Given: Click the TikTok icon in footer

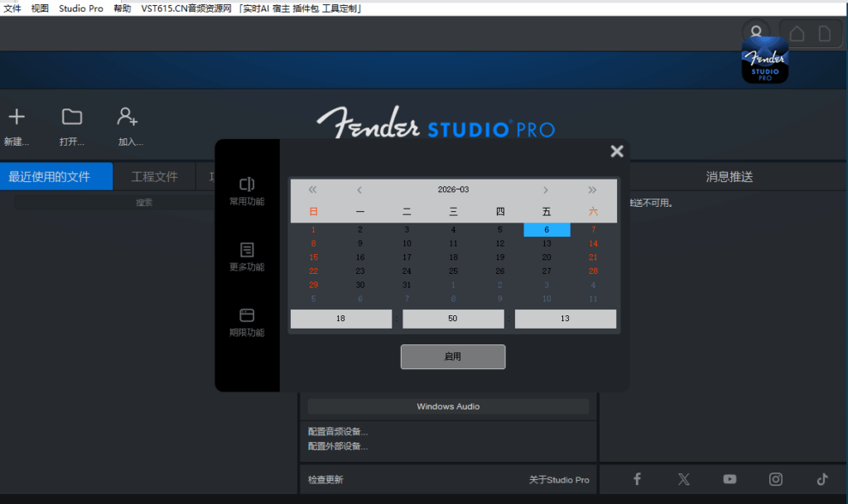Looking at the screenshot, I should 821,478.
